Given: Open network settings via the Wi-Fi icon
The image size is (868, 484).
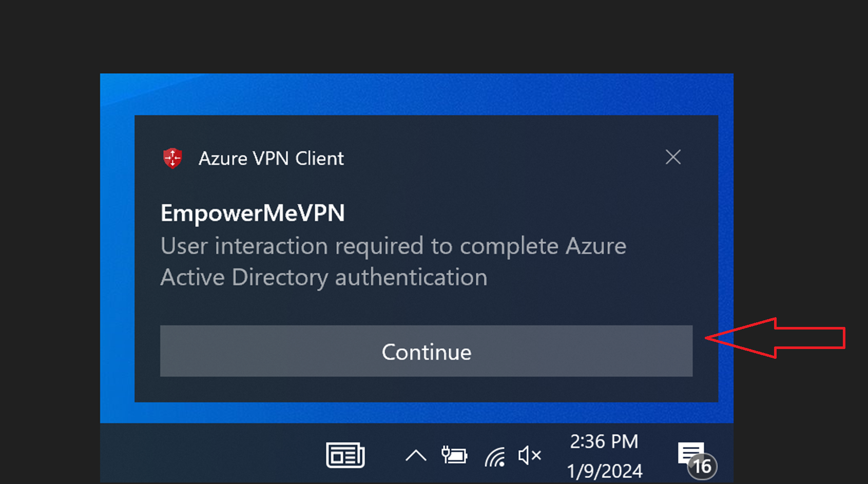Looking at the screenshot, I should pyautogui.click(x=495, y=455).
